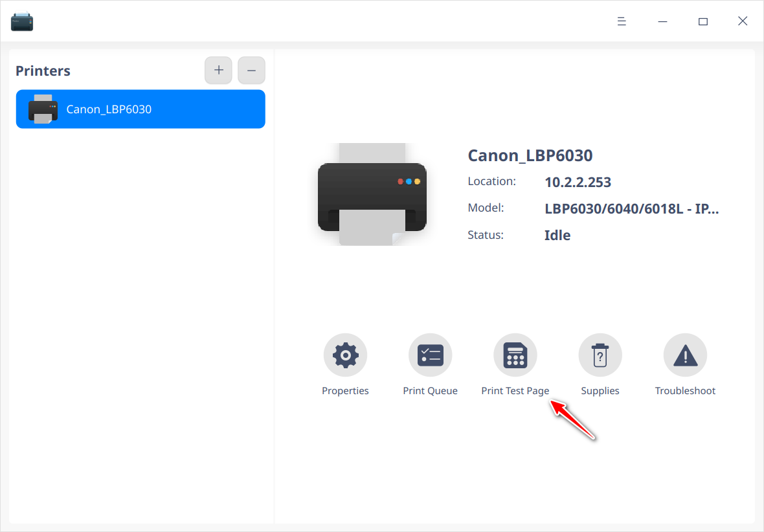Screen dimensions: 764x532
Task: Close the printer manager window
Action: (x=743, y=21)
